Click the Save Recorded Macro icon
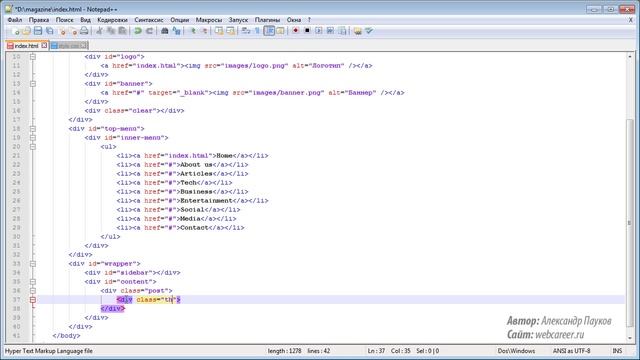 (342, 31)
